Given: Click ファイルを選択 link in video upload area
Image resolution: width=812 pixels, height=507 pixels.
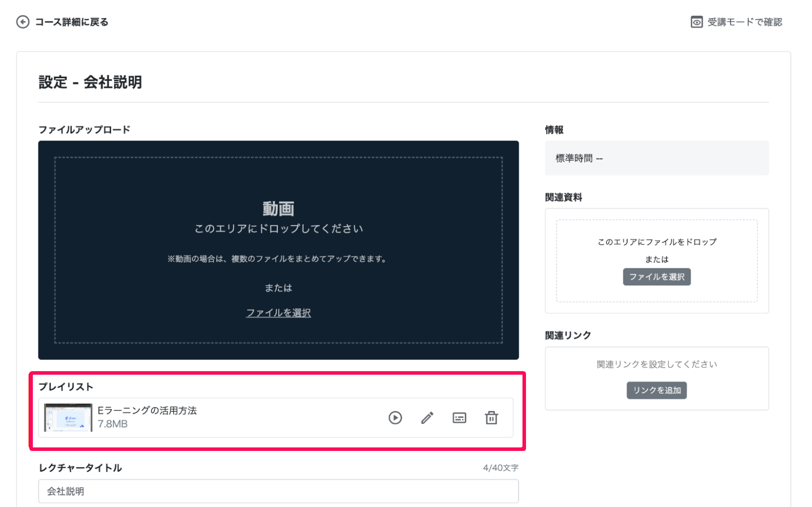Looking at the screenshot, I should [x=278, y=313].
